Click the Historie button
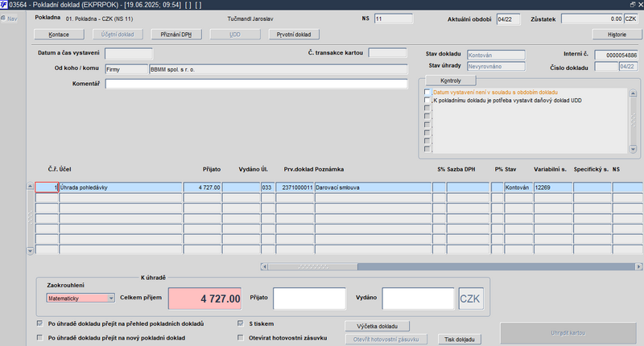The width and height of the screenshot is (644, 346). tap(617, 35)
